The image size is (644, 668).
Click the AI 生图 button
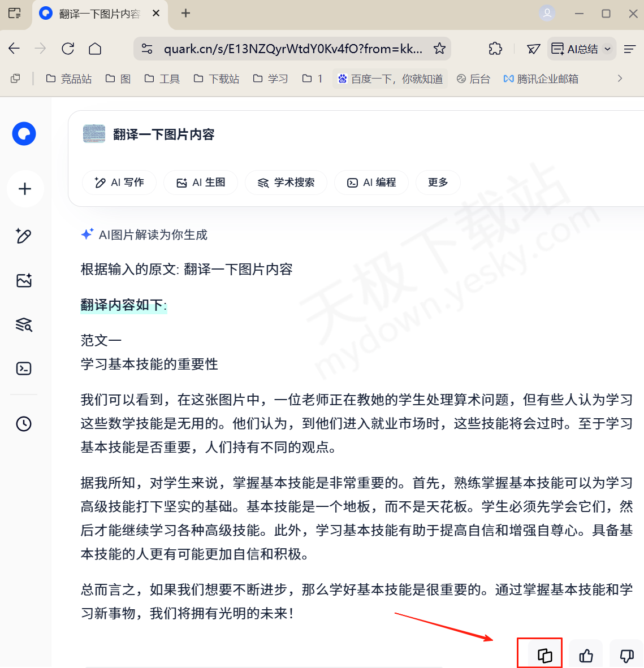(200, 183)
